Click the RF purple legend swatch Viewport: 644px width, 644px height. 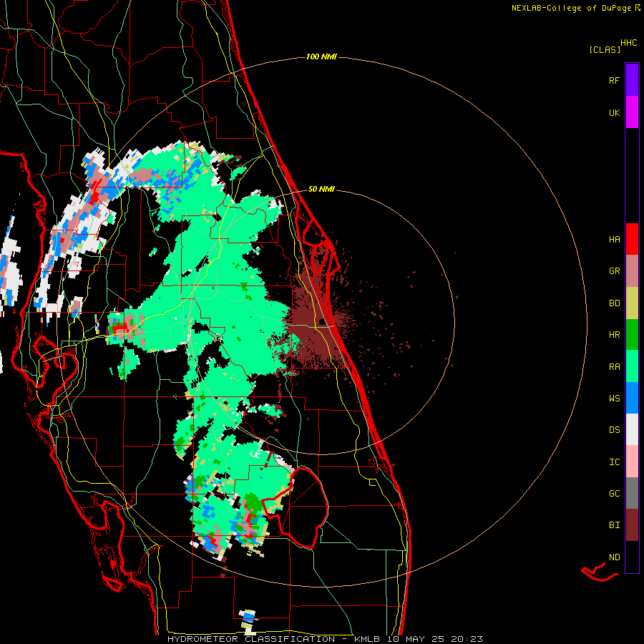[632, 79]
